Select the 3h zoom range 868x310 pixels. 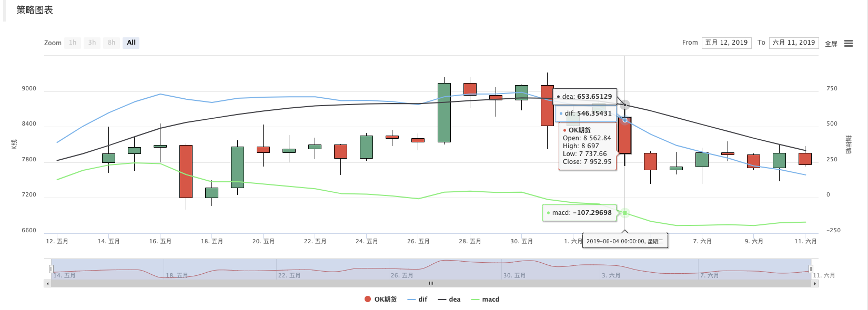pos(92,43)
